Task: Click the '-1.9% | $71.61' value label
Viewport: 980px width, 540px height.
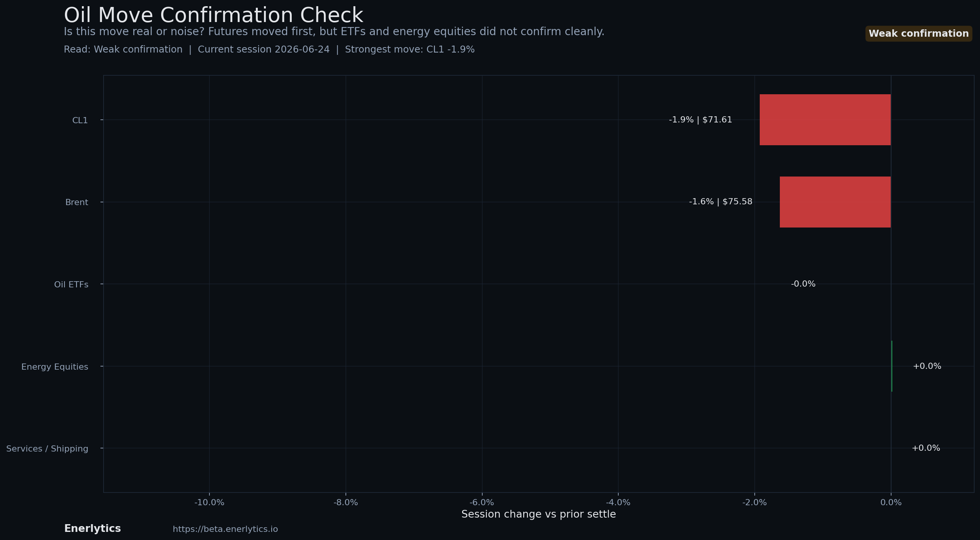Action: tap(700, 120)
